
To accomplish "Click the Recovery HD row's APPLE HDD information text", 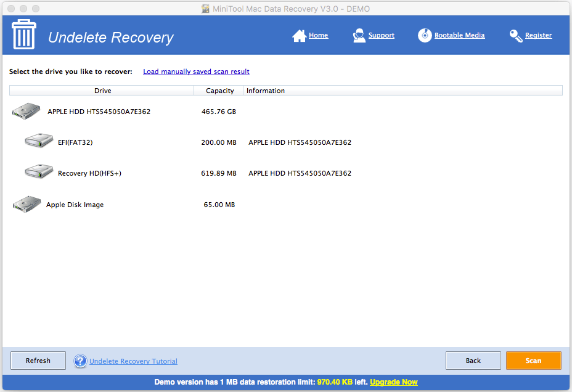I will 300,173.
